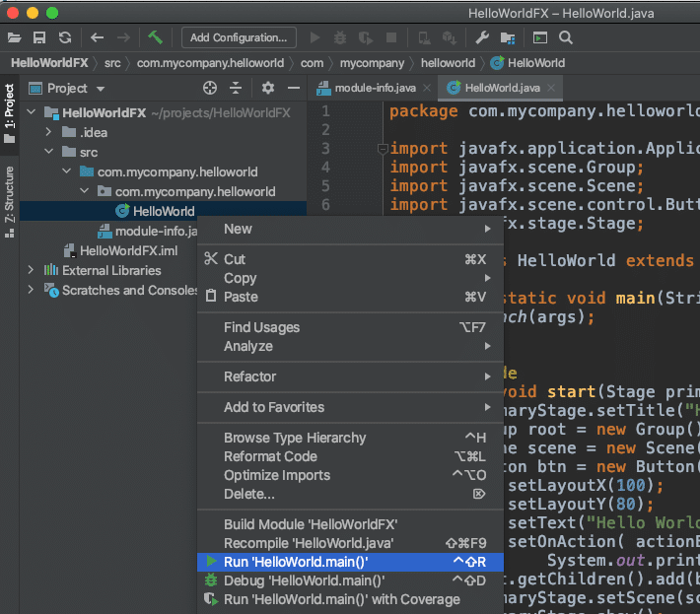This screenshot has height=614, width=700.
Task: Open the Copy submenu
Action: coord(350,278)
